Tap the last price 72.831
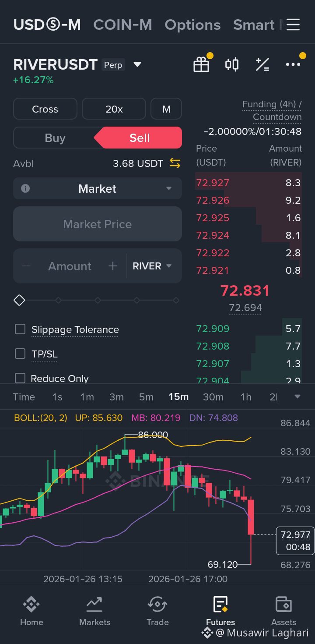 245,290
